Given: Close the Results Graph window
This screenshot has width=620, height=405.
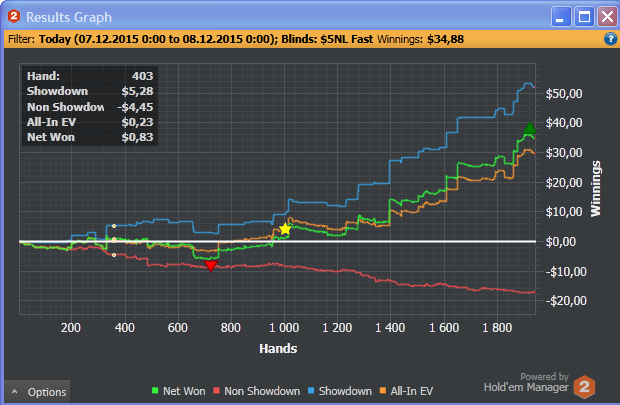Looking at the screenshot, I should pos(607,17).
